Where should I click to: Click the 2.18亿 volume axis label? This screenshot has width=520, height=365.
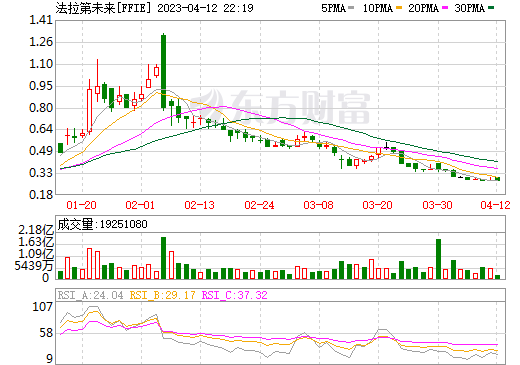36,230
